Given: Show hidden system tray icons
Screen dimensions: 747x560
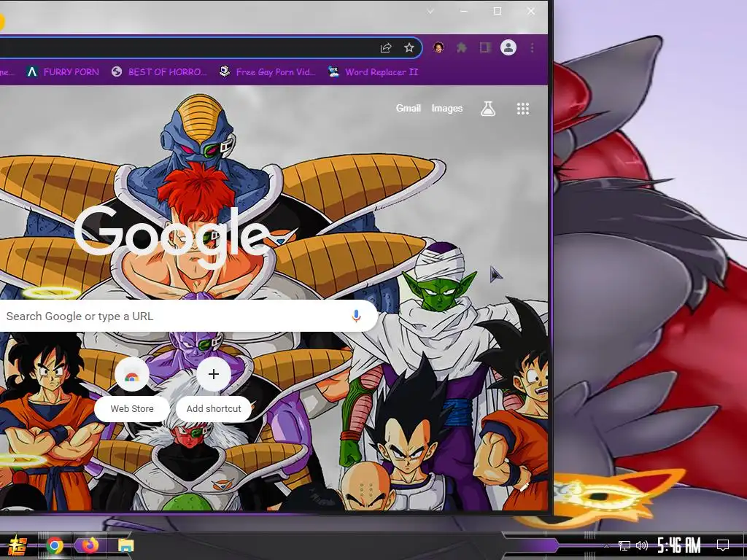Looking at the screenshot, I should tap(606, 545).
